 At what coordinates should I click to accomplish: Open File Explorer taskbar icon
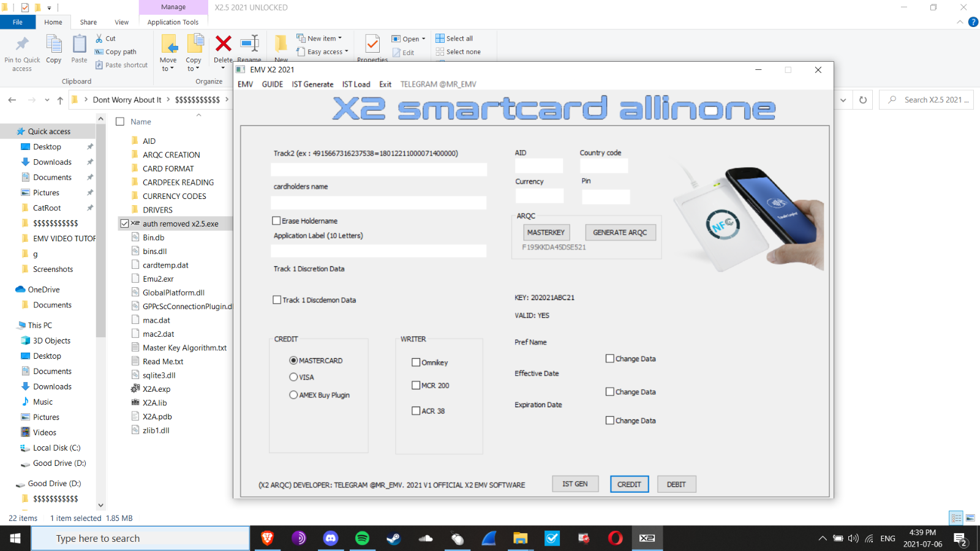click(521, 538)
